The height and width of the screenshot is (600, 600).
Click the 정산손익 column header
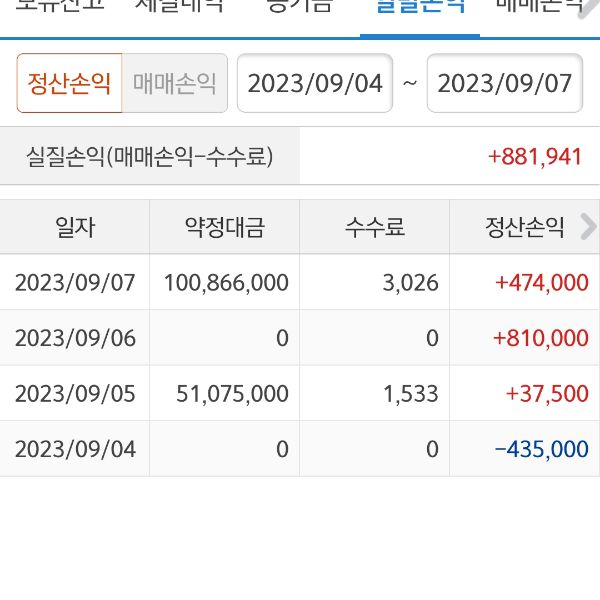click(x=524, y=227)
